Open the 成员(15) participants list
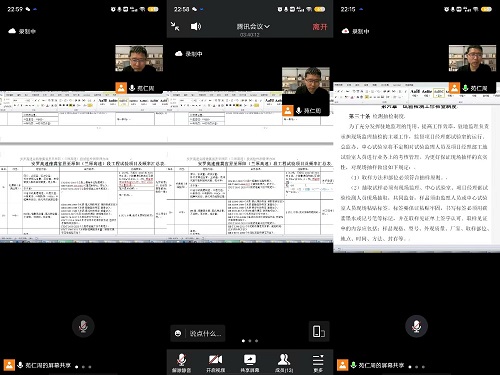Screen dimensions: 500x375 [x=284, y=363]
